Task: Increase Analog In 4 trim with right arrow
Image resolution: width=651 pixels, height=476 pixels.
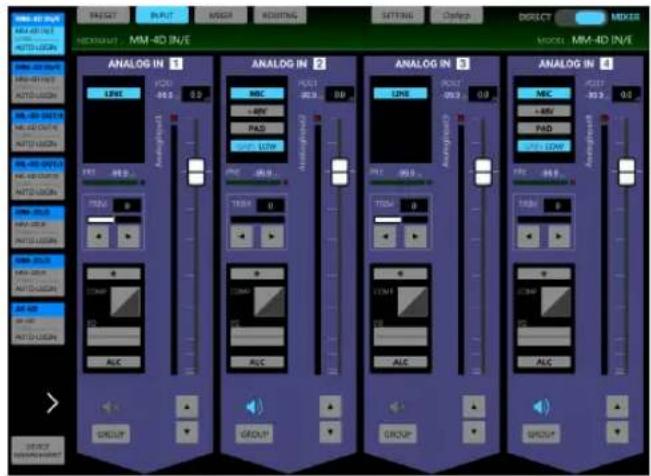Action: (x=559, y=236)
